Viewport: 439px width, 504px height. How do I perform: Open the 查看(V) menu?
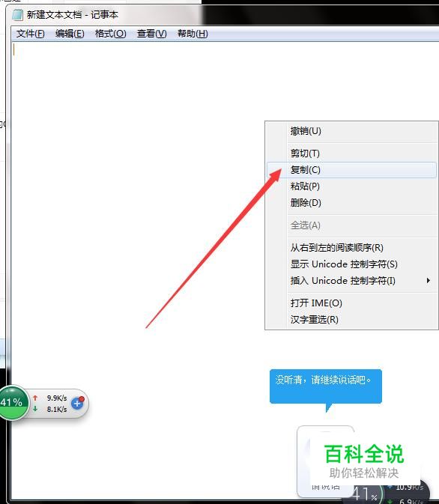point(152,34)
